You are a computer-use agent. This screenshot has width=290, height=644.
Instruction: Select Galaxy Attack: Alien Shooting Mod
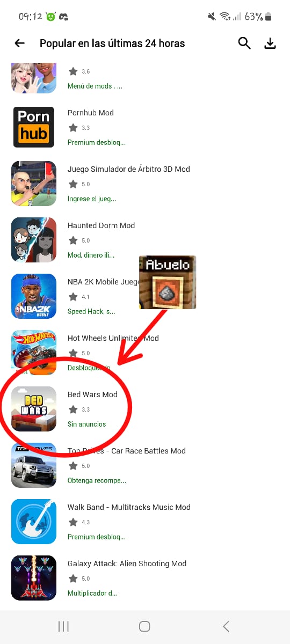click(127, 563)
